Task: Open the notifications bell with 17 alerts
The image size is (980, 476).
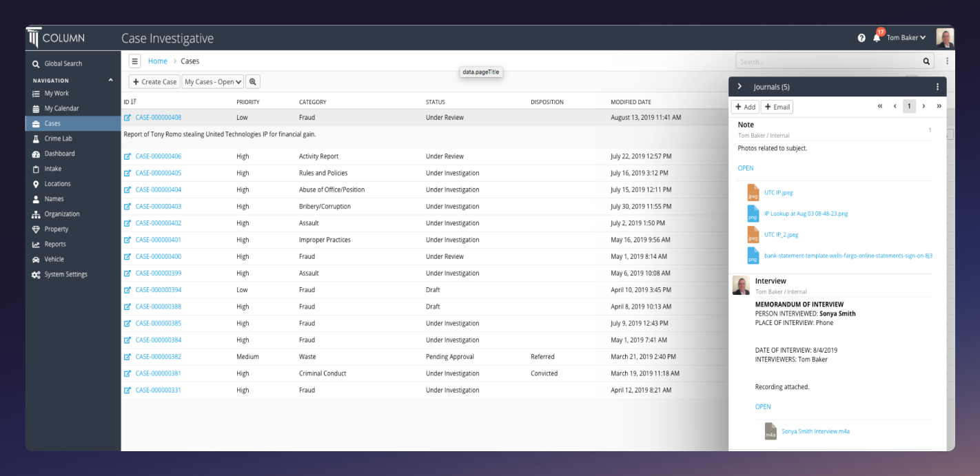Action: click(x=876, y=37)
